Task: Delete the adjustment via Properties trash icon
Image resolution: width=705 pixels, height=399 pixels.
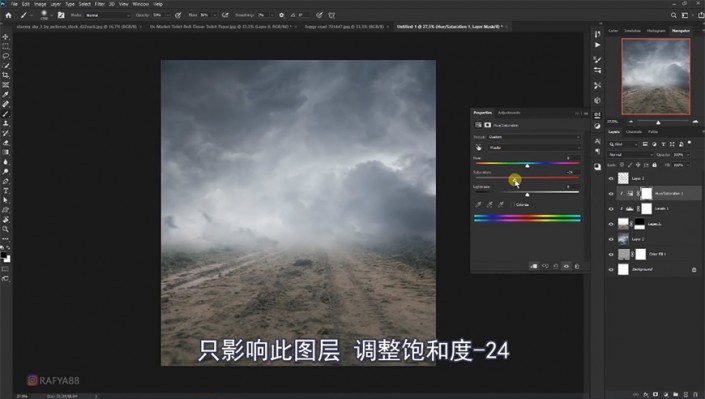Action: (x=577, y=266)
